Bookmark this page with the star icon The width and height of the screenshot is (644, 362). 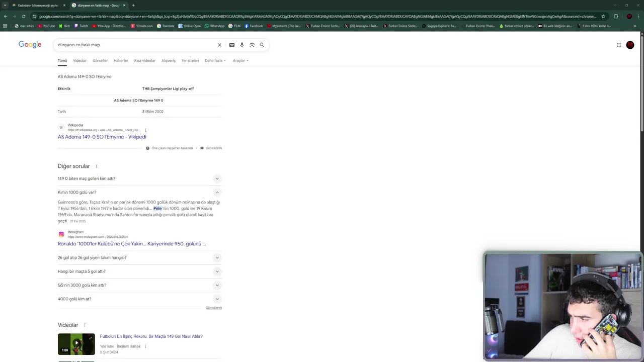603,16
